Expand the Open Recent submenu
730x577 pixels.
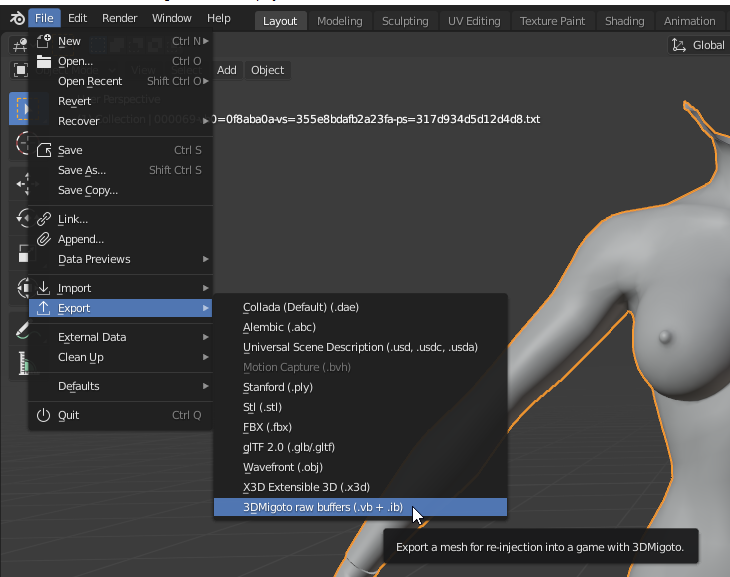(121, 81)
